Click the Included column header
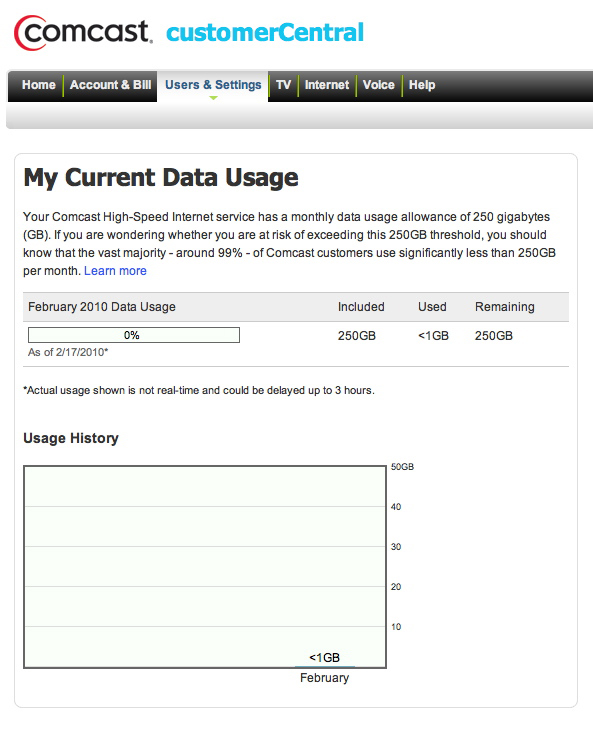Screen dimensions: 593x729 click(361, 307)
